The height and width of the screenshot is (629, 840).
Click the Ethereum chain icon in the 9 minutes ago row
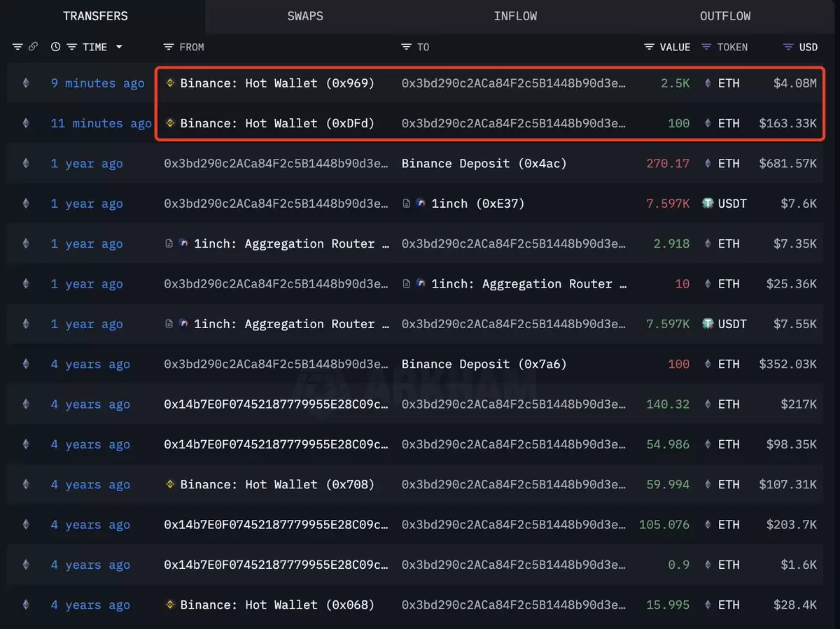(26, 83)
